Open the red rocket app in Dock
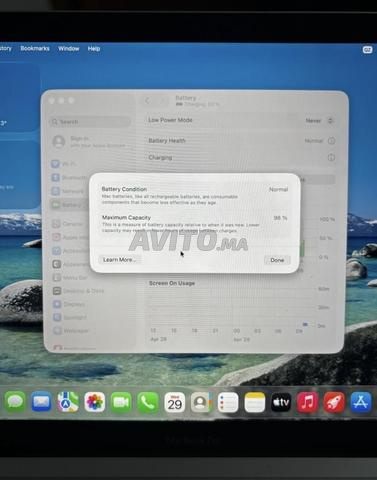The width and height of the screenshot is (377, 480). [x=334, y=402]
